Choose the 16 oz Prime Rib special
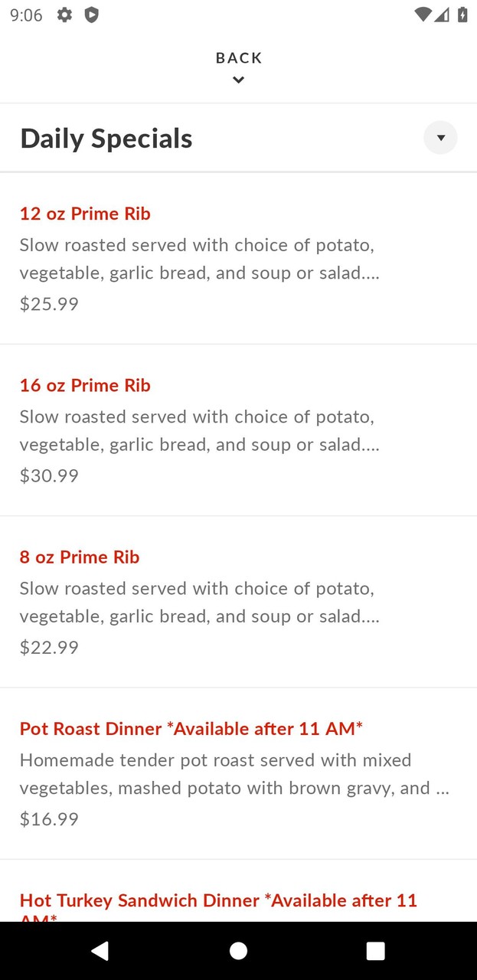This screenshot has height=980, width=477. point(85,385)
